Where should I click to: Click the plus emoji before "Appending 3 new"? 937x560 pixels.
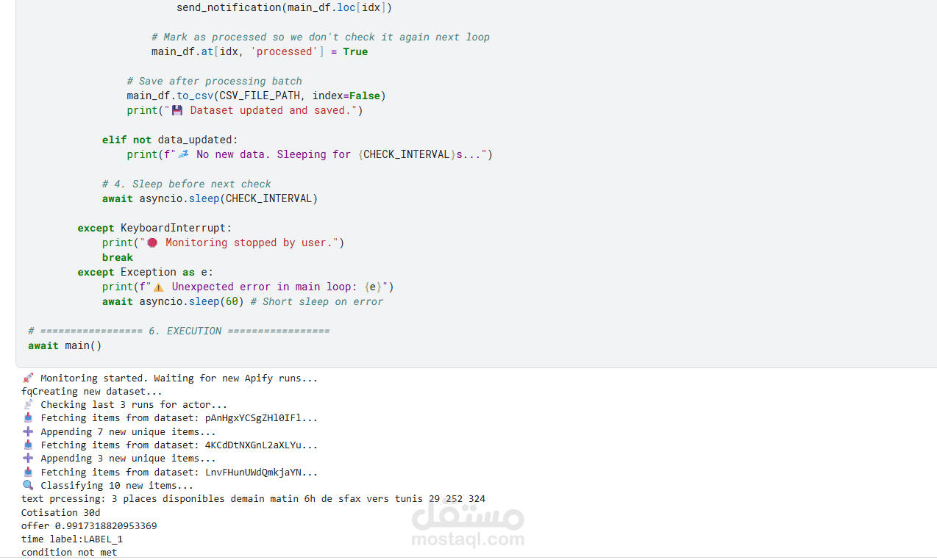(x=28, y=458)
